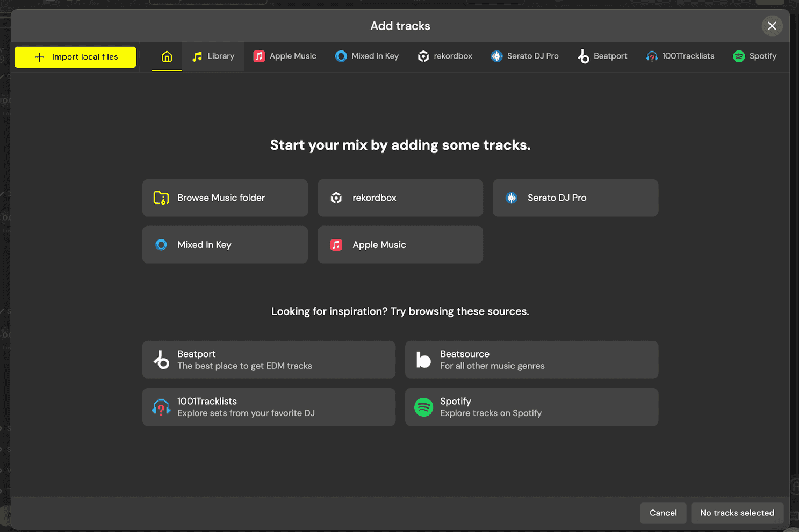Click 'The best place to get EDM tracks' text
The width and height of the screenshot is (799, 532).
(244, 366)
